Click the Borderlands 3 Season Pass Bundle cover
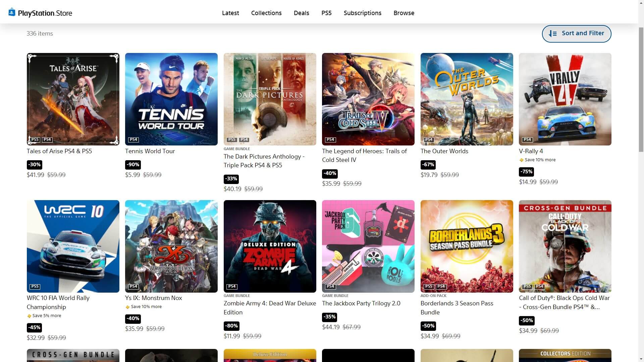This screenshot has height=362, width=644. click(467, 246)
